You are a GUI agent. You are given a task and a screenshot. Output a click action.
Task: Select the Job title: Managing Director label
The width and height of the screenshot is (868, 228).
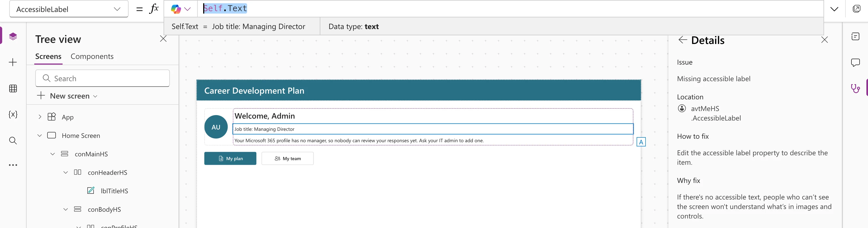click(433, 129)
